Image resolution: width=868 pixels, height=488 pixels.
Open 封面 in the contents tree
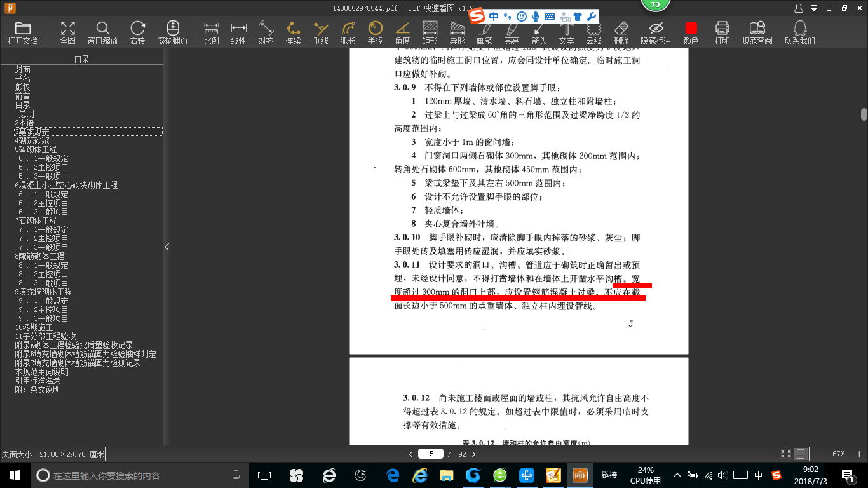23,69
